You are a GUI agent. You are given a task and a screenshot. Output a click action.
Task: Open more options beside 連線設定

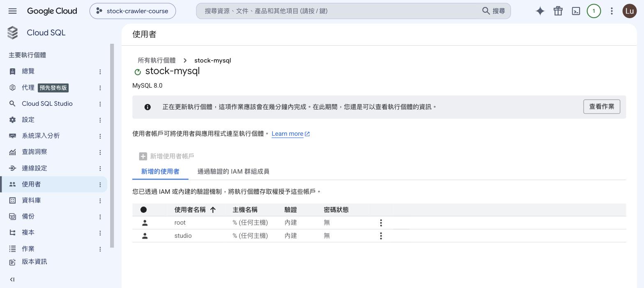(100, 168)
